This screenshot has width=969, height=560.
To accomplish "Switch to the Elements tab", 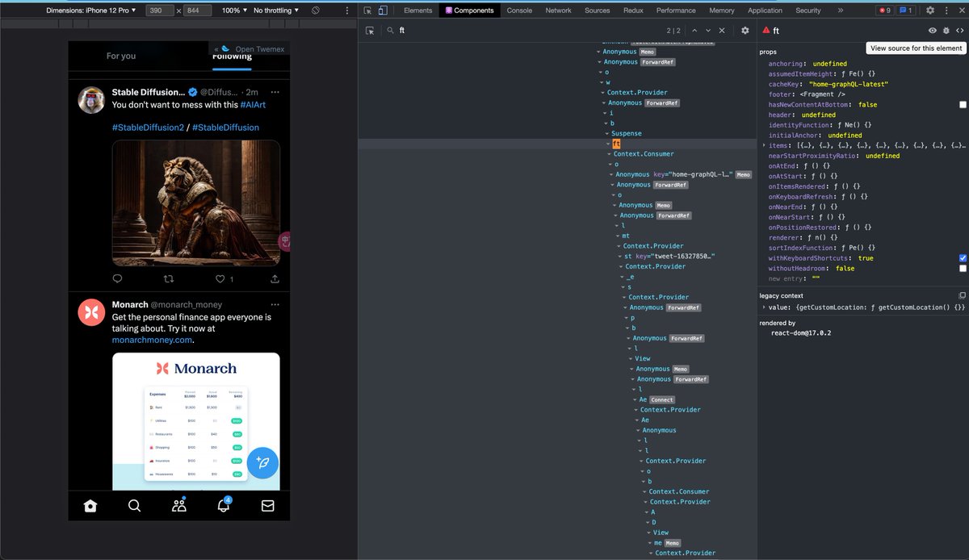I will 417,10.
